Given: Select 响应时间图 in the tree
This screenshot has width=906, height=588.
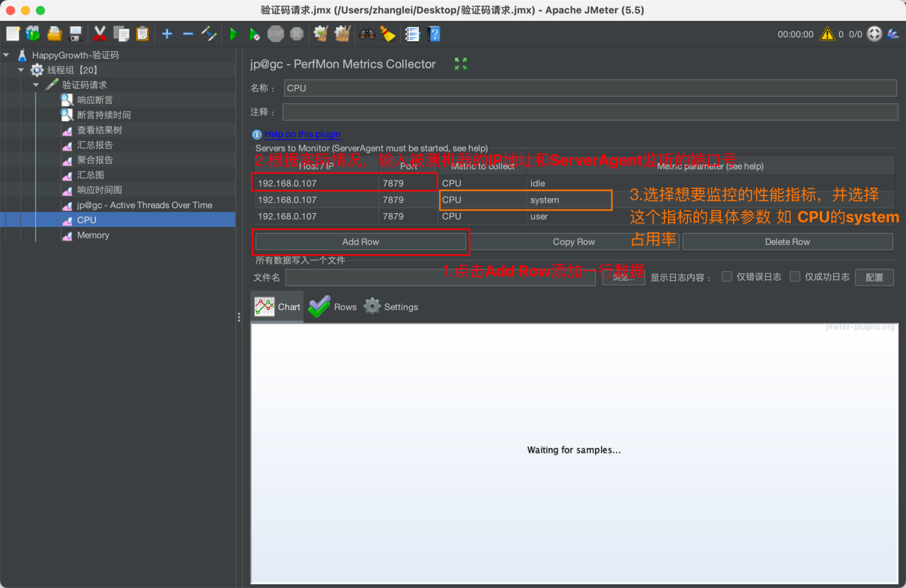Looking at the screenshot, I should tap(100, 190).
